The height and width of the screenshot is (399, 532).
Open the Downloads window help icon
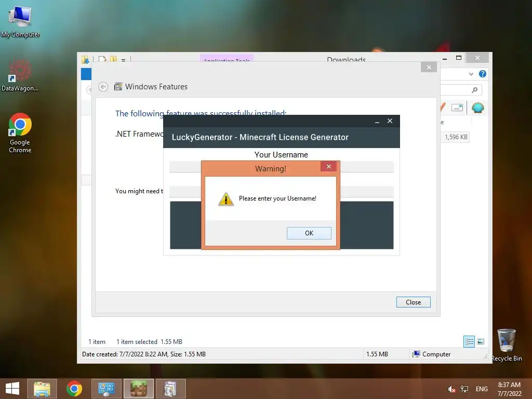[483, 74]
